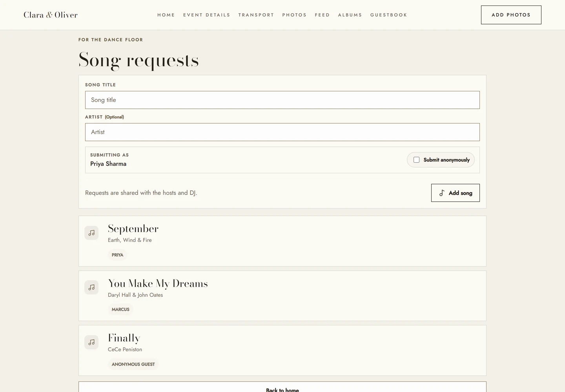The image size is (565, 392).
Task: Click the Priya Sharma submitter name
Action: [108, 164]
